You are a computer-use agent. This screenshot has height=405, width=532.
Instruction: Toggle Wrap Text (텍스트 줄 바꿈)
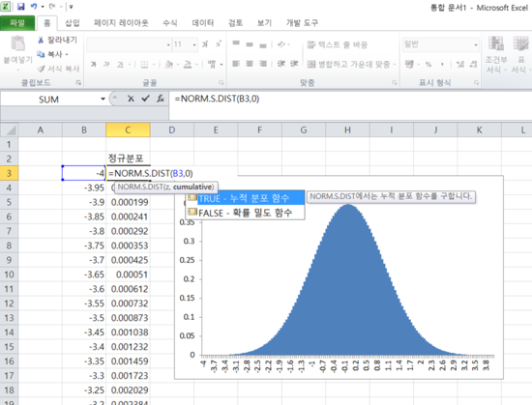point(337,44)
